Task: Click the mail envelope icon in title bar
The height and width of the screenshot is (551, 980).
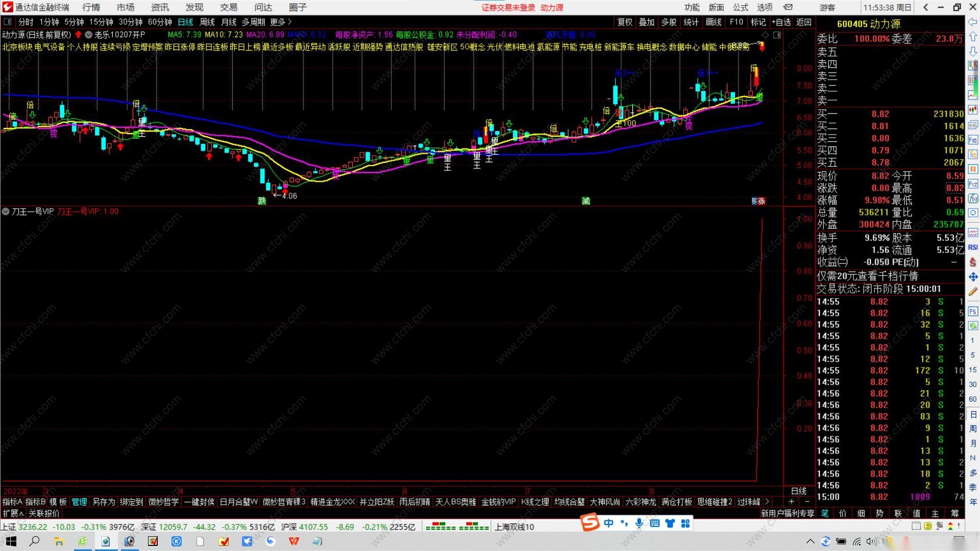Action: click(788, 7)
